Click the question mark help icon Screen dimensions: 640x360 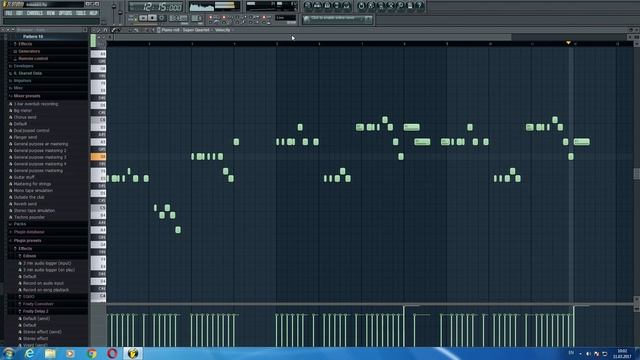coord(420,6)
